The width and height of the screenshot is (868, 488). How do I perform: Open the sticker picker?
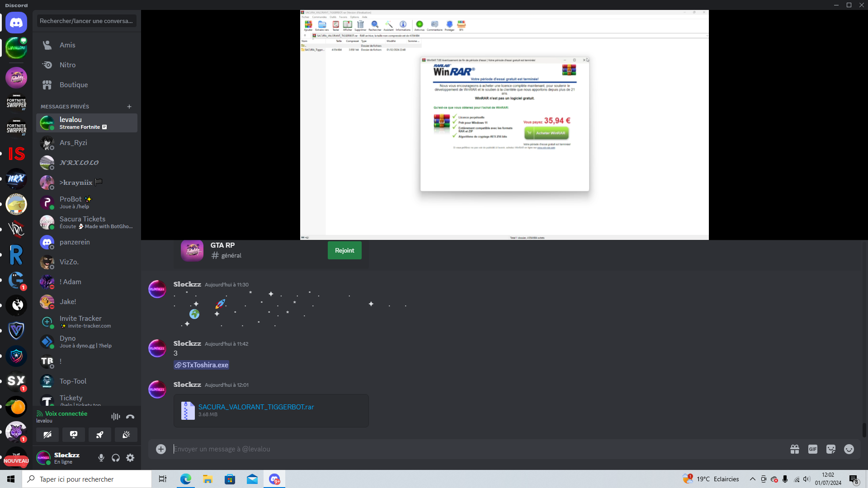(831, 449)
